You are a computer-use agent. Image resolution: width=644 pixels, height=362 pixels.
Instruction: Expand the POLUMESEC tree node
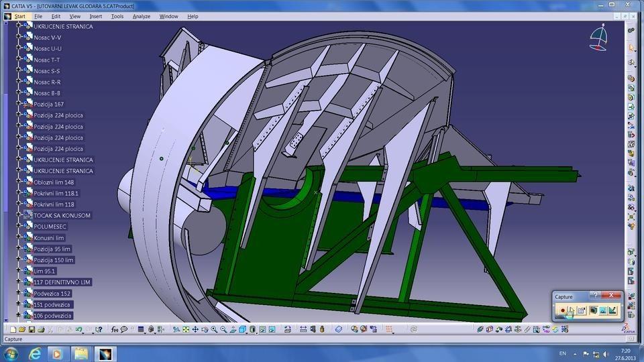tap(18, 225)
